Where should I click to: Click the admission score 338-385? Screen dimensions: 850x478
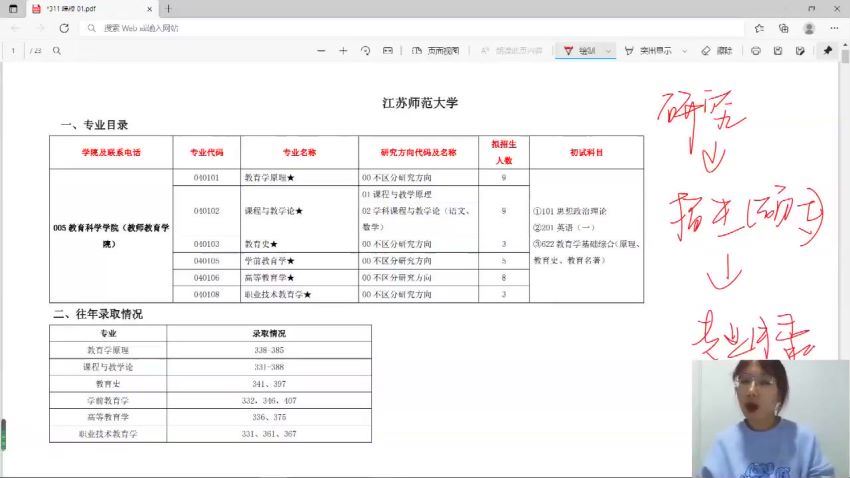269,350
